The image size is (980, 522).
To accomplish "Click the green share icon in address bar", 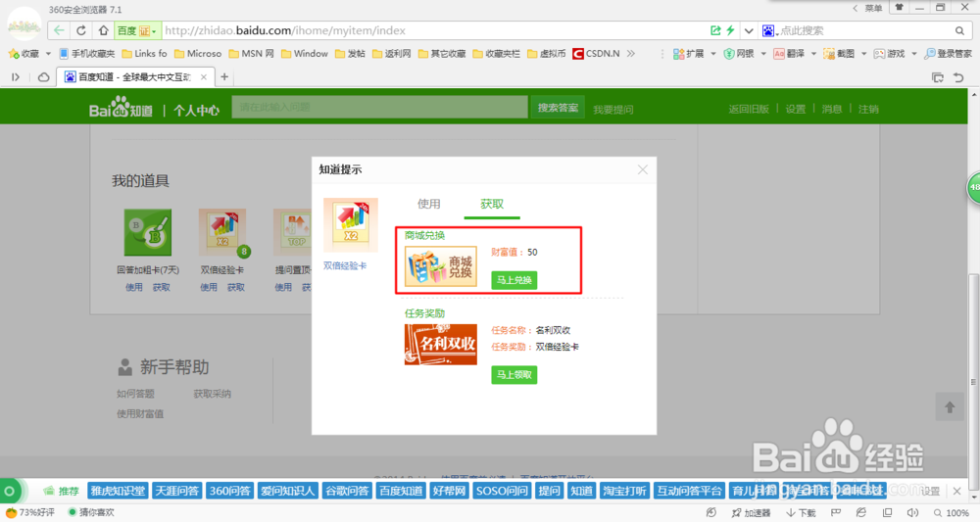I will pos(715,30).
